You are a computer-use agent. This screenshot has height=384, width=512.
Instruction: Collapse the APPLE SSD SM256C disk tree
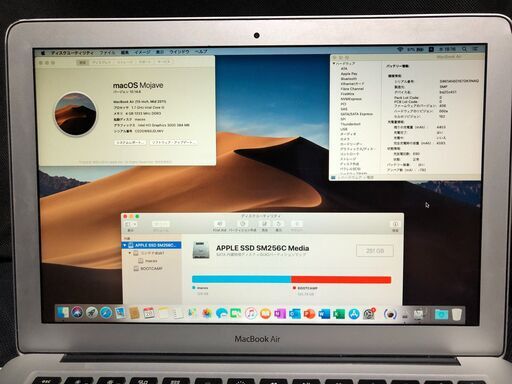(125, 245)
